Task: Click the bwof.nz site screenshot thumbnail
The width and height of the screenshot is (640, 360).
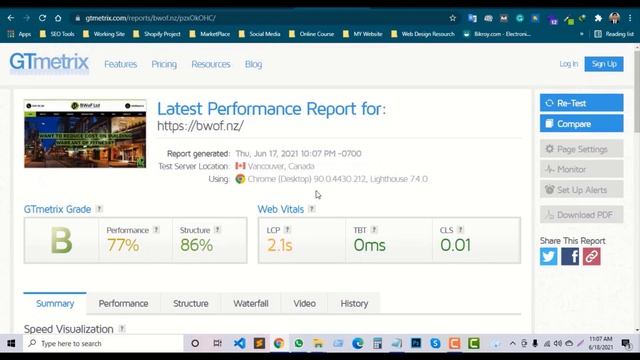Action: [x=85, y=133]
